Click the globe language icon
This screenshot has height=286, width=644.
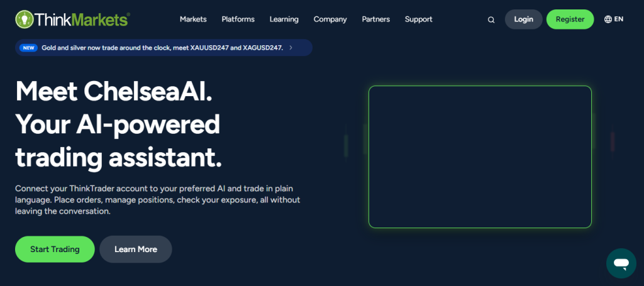tap(608, 19)
